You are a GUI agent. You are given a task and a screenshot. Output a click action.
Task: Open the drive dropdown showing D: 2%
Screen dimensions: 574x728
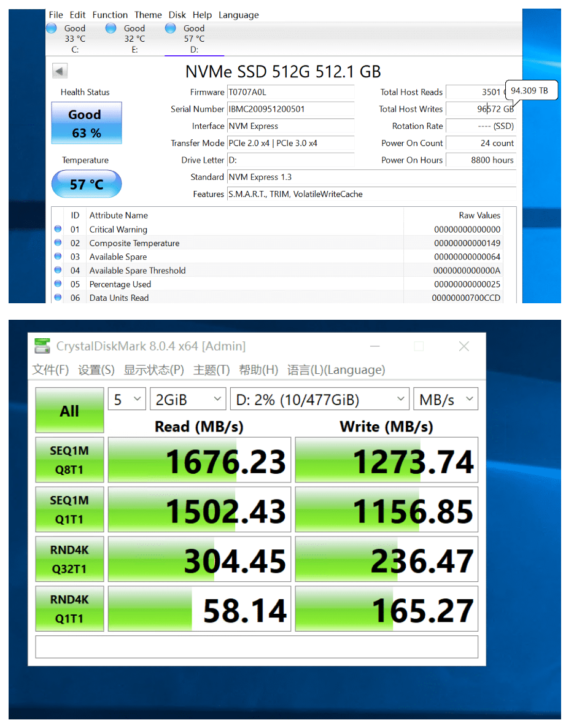point(319,399)
